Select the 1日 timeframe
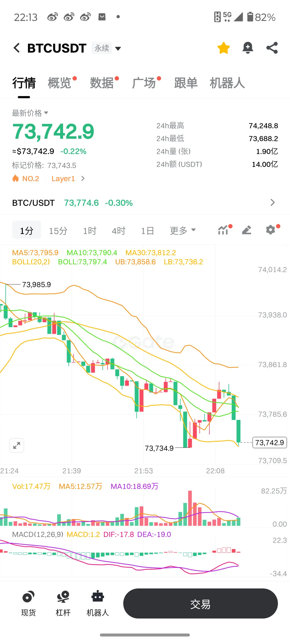This screenshot has height=644, width=290. pyautogui.click(x=148, y=231)
